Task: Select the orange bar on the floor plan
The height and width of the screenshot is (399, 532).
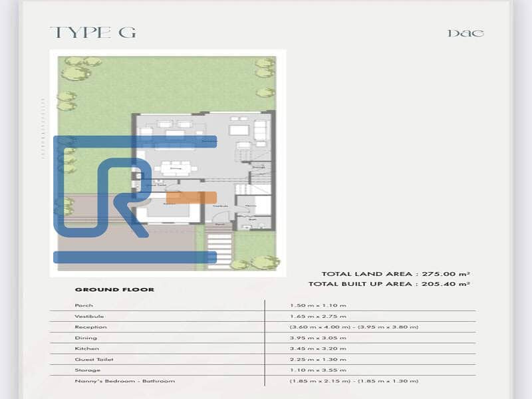Action: (x=192, y=198)
